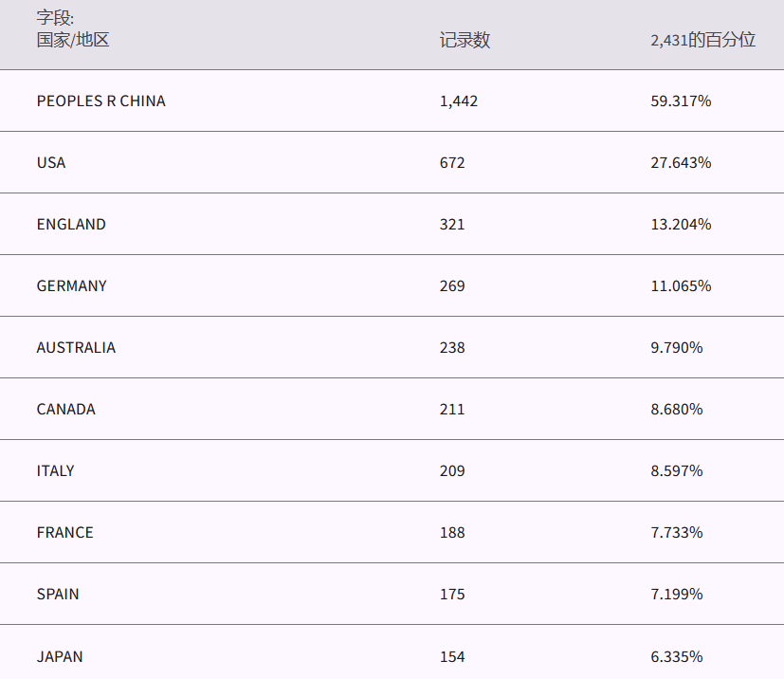Click the 672 record count value
The height and width of the screenshot is (679, 784).
click(x=452, y=162)
